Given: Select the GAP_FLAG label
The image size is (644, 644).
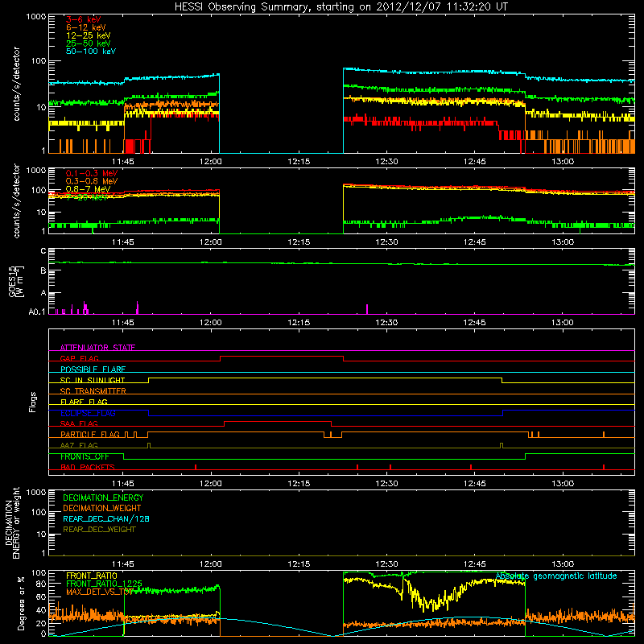Looking at the screenshot, I should click(79, 358).
